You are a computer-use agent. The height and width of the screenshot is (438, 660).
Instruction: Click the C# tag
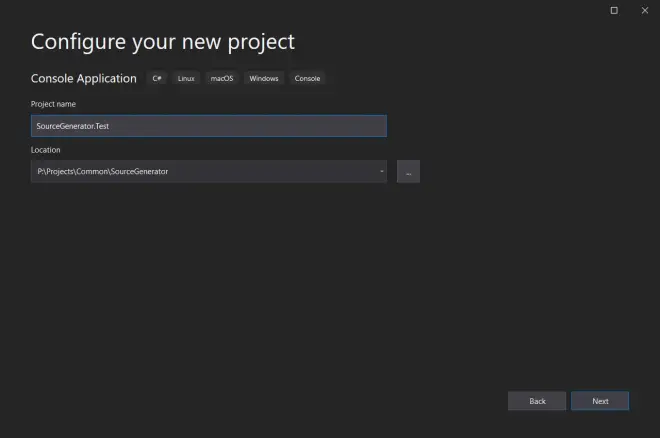click(x=157, y=78)
